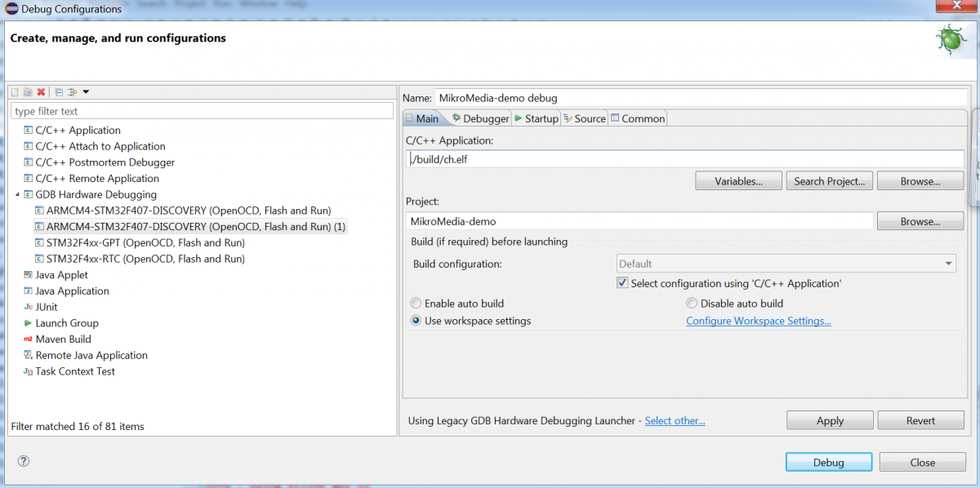Click 'Configure Workspace Settings' link
The width and height of the screenshot is (980, 488).
coord(758,321)
